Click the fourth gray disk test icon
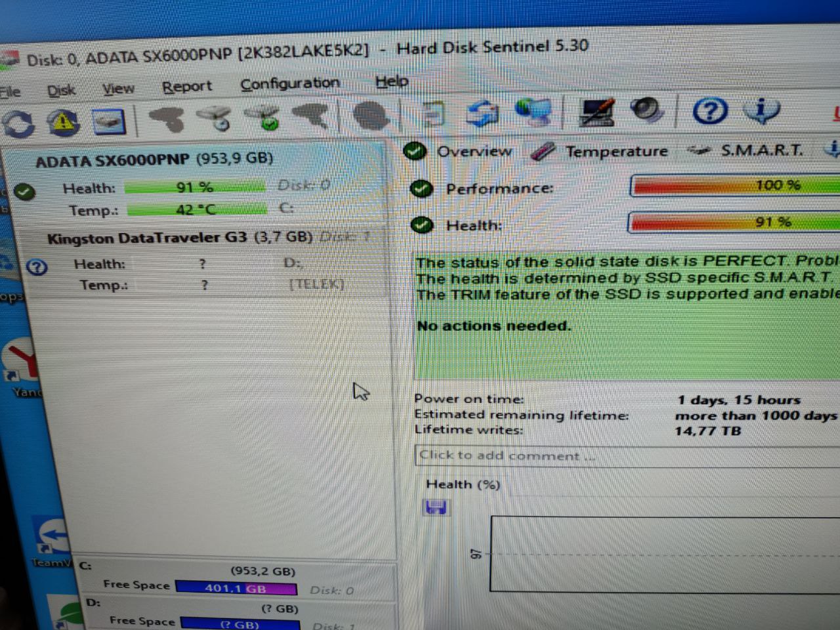 pos(310,116)
